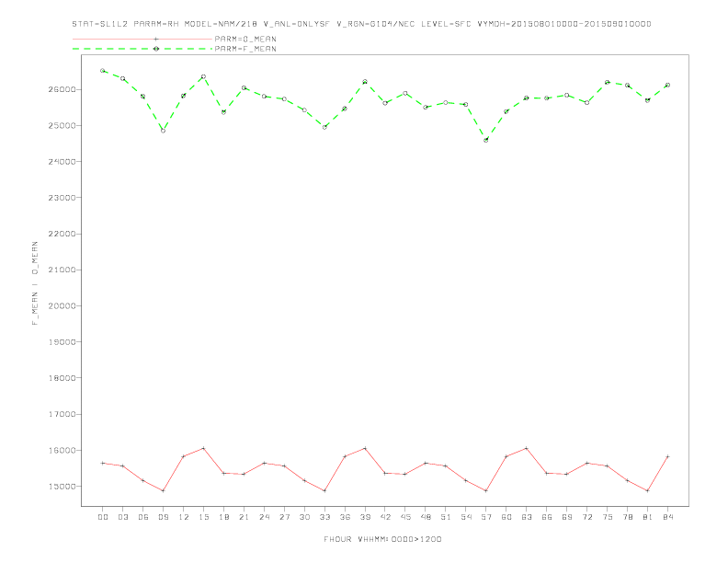This screenshot has width=728, height=563.
Task: Select the red solid line legend sample
Action: tap(142, 39)
